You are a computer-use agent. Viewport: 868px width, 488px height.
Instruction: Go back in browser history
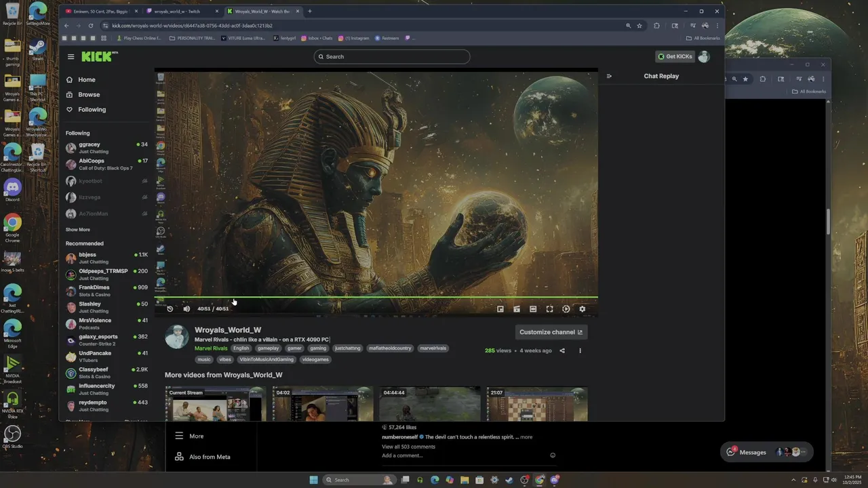pos(66,26)
